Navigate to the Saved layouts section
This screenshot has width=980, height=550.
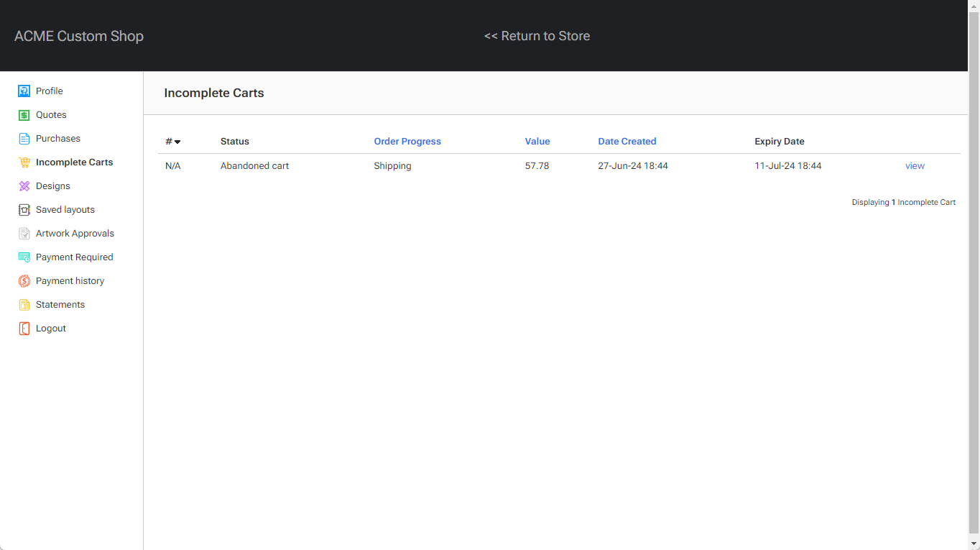click(x=65, y=209)
